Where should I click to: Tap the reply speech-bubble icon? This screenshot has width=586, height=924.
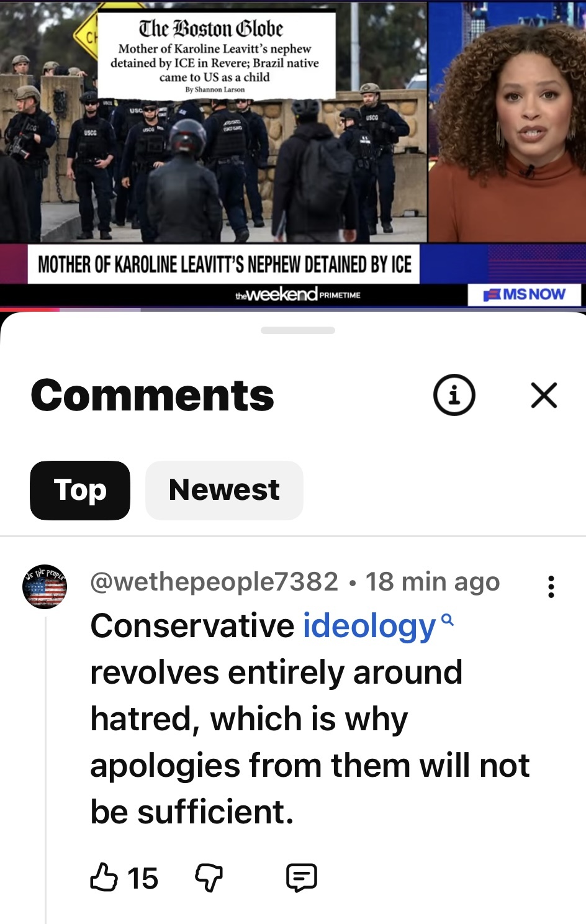[x=302, y=878]
